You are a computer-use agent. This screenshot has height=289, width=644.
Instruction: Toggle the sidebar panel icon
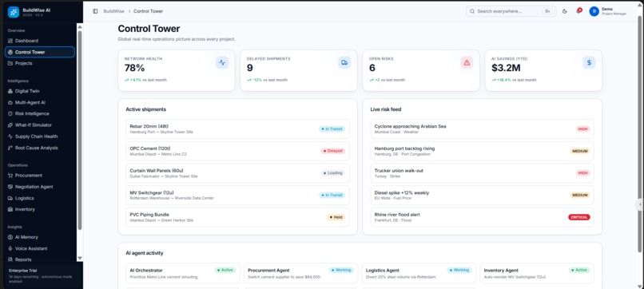click(95, 11)
